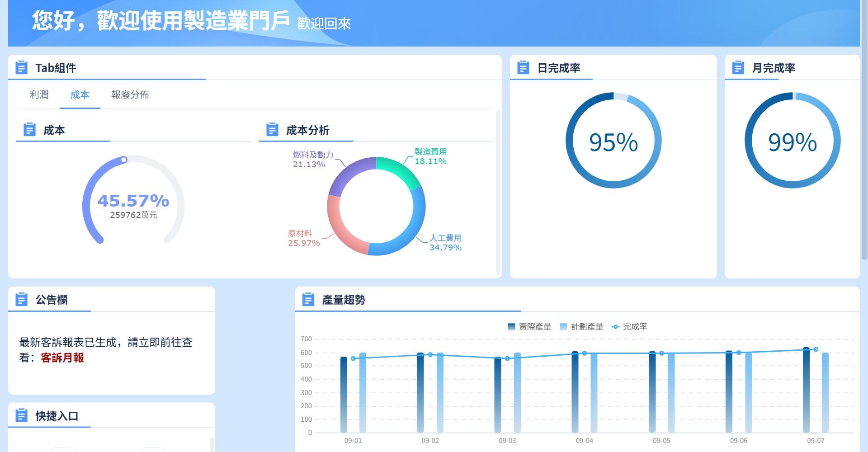Image resolution: width=868 pixels, height=452 pixels.
Task: Click the clipboard icon beside 產量趨勢
Action: (308, 300)
